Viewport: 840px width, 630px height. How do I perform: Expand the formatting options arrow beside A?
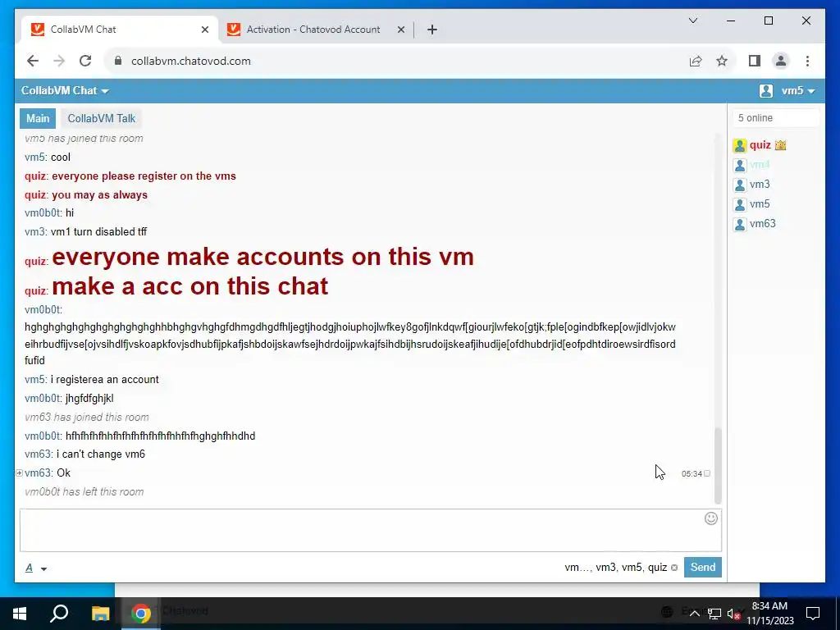coord(44,569)
